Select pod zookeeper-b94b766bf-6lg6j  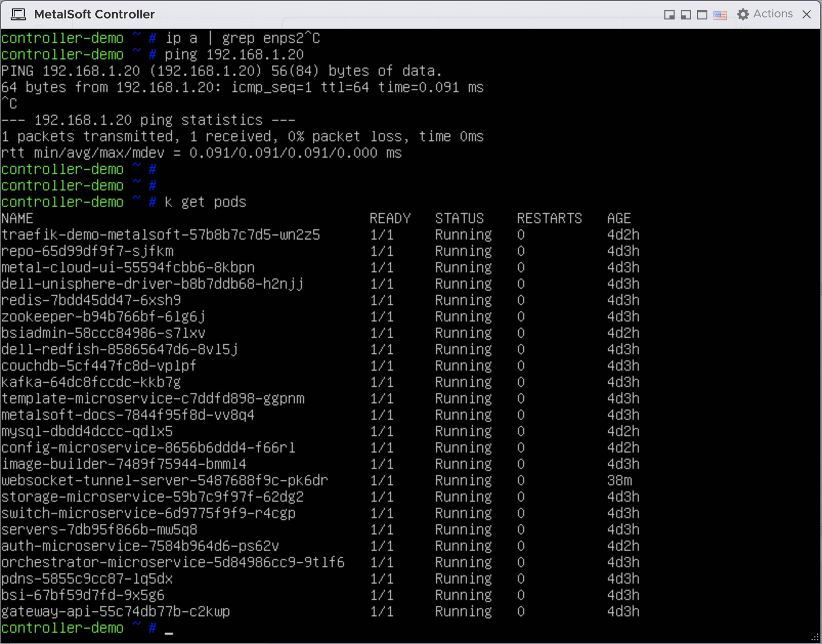coord(103,317)
